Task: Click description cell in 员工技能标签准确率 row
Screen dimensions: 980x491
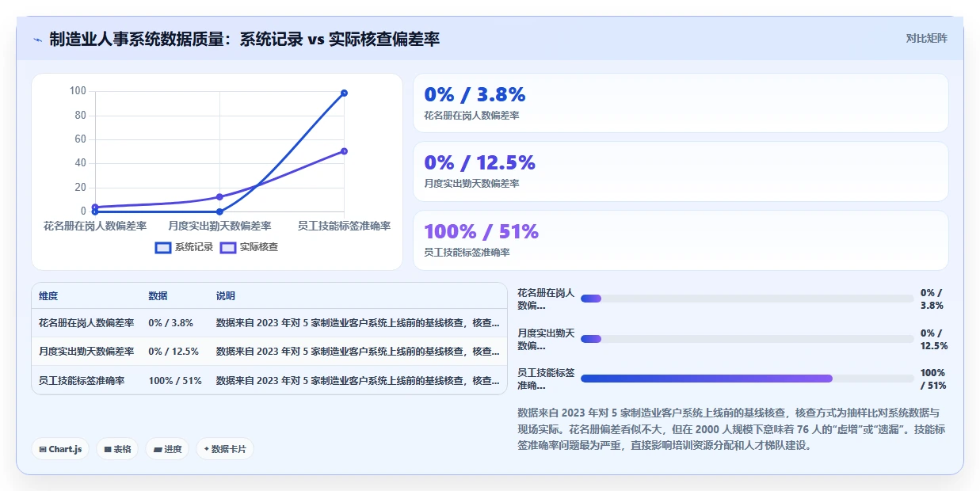Action: click(358, 380)
